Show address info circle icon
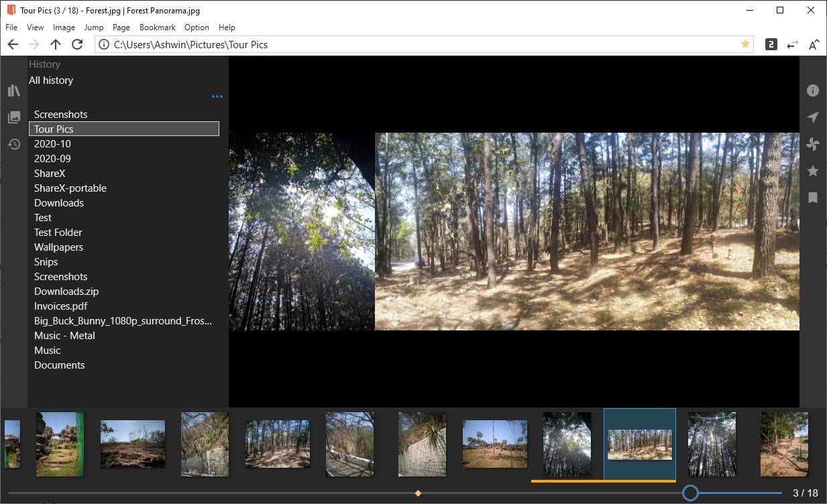Image resolution: width=827 pixels, height=504 pixels. tap(103, 44)
